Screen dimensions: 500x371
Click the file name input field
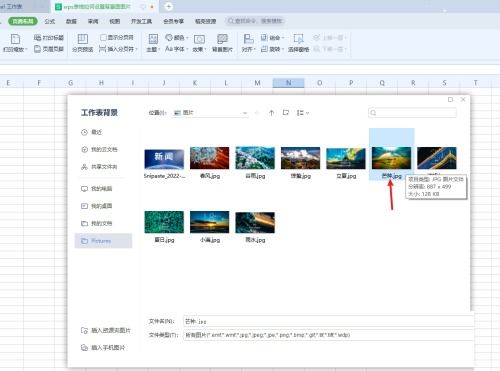[x=328, y=321]
